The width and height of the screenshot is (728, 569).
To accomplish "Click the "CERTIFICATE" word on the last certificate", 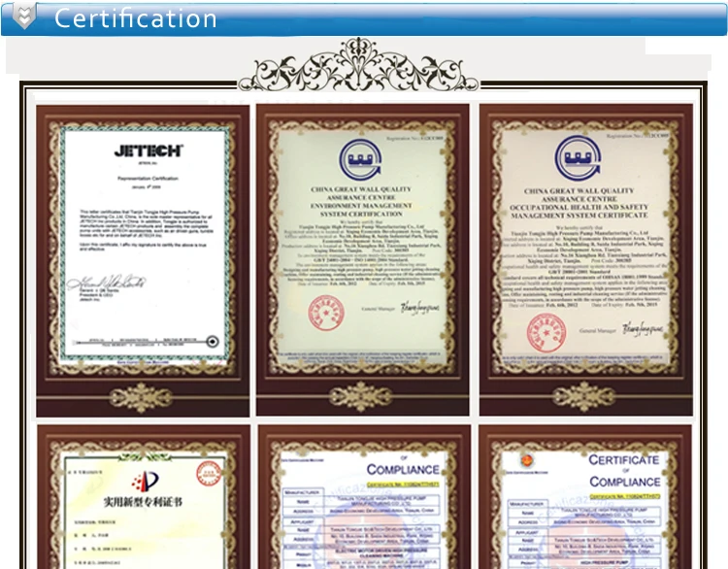I will [624, 460].
